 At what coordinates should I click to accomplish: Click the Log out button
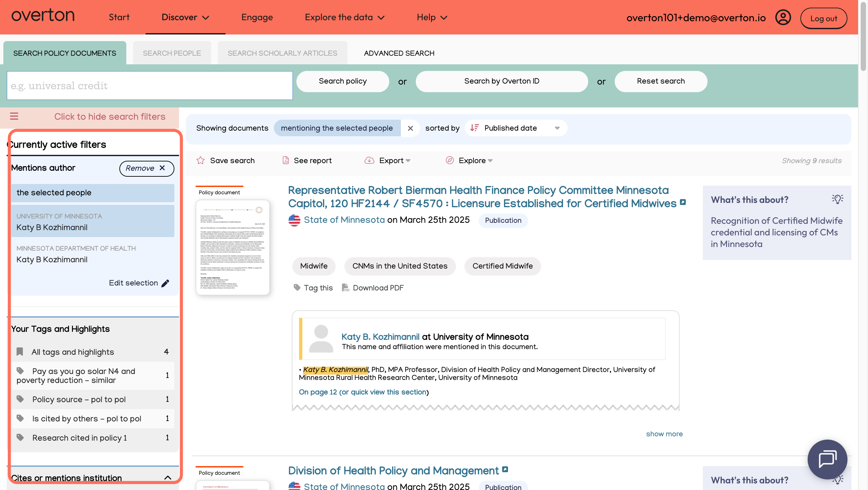tap(823, 19)
